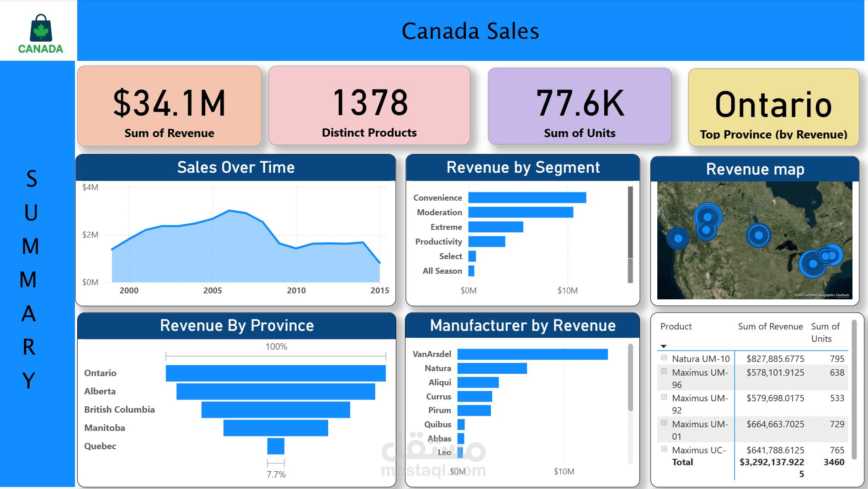Expand the Maximus UM-96 product row
Viewport: 868px width, 489px height.
click(x=664, y=372)
